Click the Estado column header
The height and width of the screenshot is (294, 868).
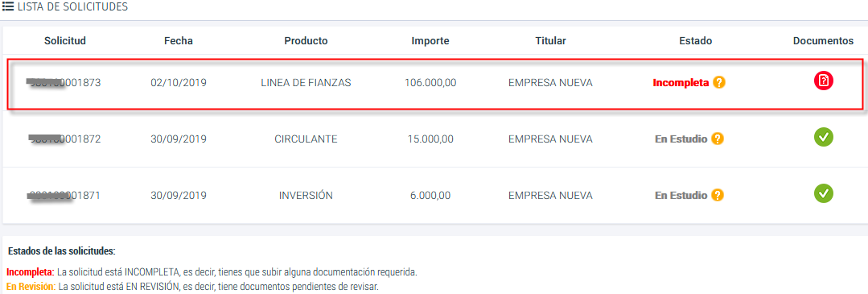pyautogui.click(x=695, y=40)
